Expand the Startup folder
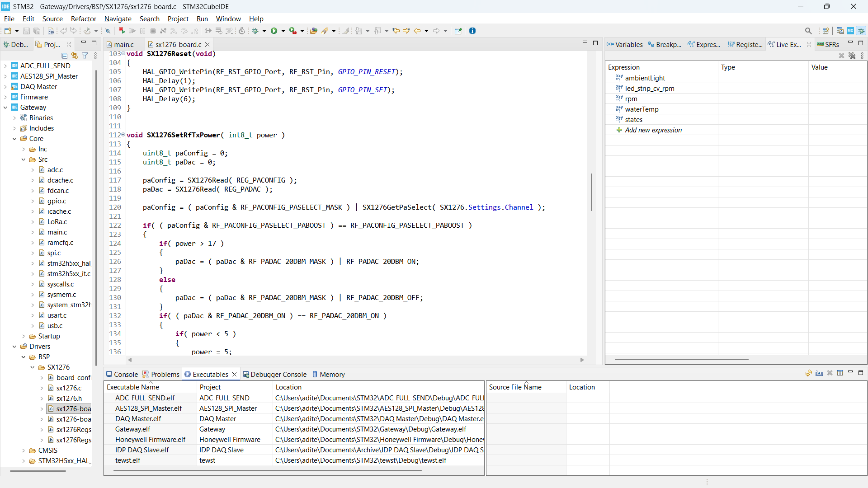The image size is (868, 488). click(x=24, y=336)
